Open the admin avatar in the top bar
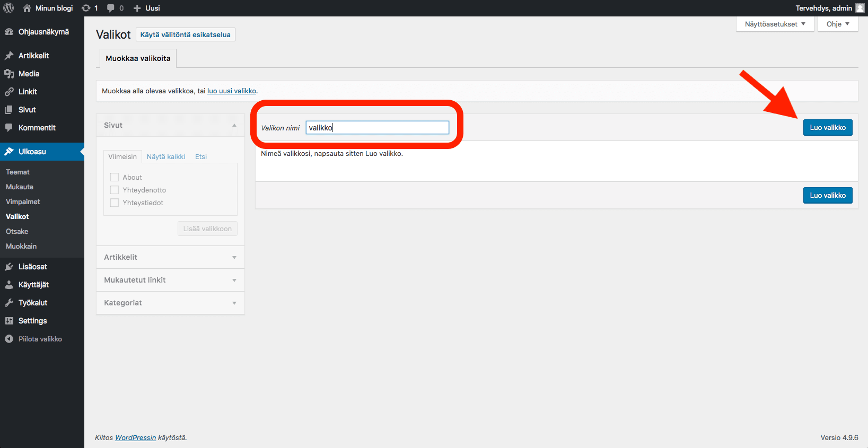This screenshot has height=448, width=868. 860,8
